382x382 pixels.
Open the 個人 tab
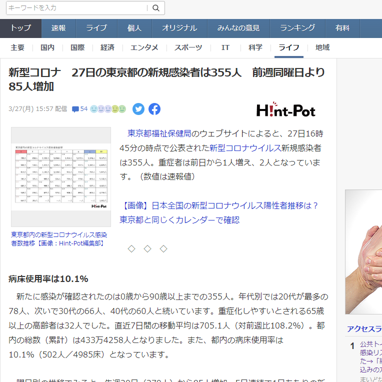(x=135, y=28)
